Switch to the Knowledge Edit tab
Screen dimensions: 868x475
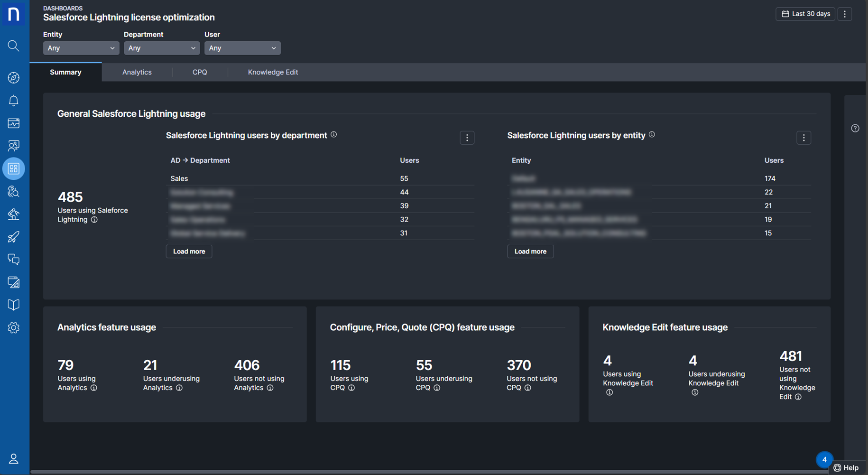point(273,72)
